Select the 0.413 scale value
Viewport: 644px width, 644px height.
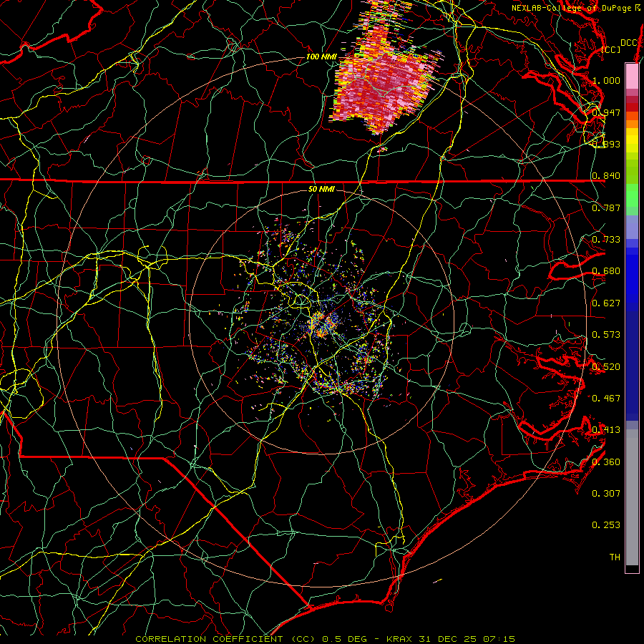(606, 429)
